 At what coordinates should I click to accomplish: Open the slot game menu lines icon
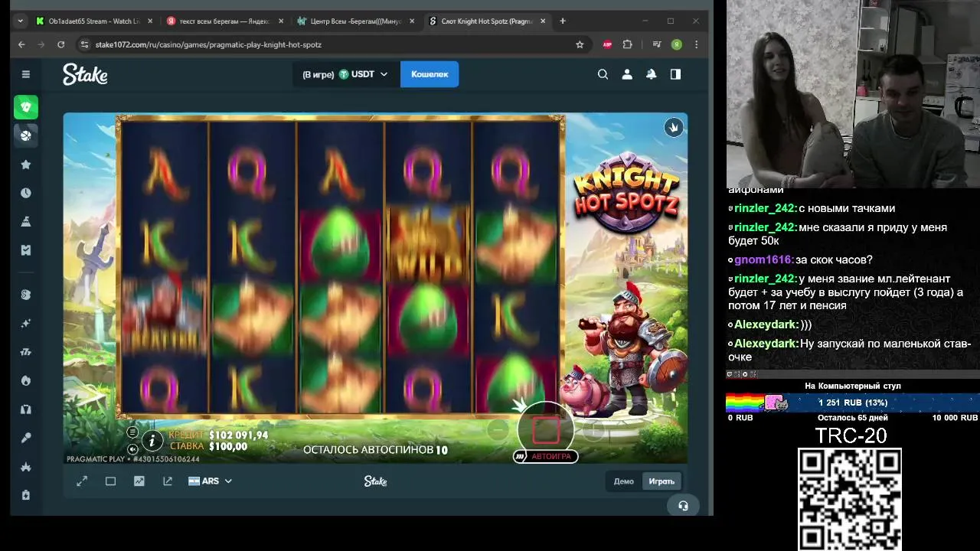(x=132, y=432)
